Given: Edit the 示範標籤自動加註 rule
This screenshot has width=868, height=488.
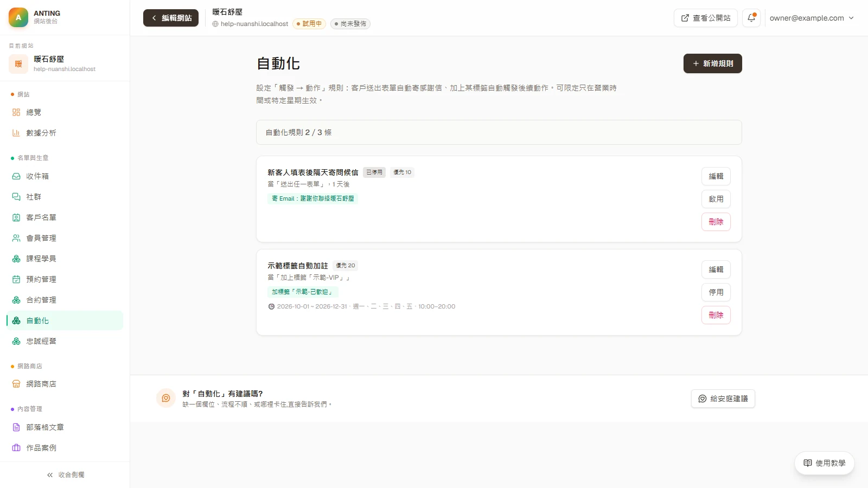Looking at the screenshot, I should [716, 269].
